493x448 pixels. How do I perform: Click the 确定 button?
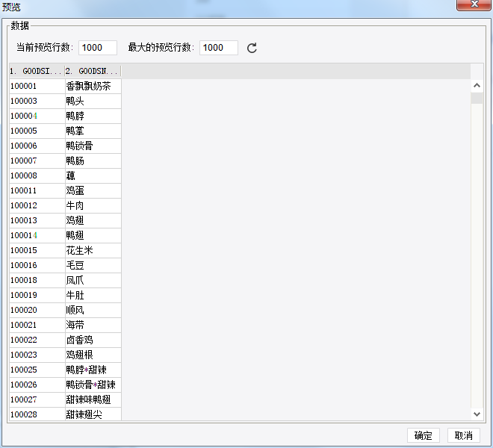coord(424,435)
